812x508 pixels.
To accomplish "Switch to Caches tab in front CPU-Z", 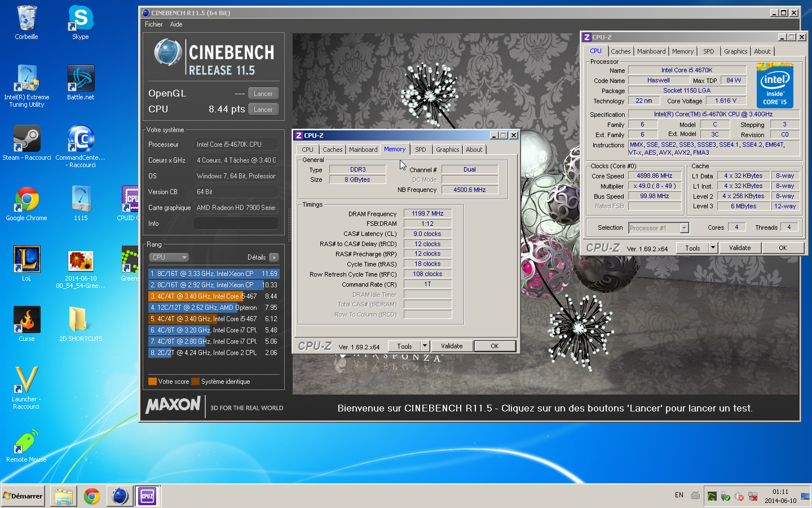I will click(x=332, y=150).
